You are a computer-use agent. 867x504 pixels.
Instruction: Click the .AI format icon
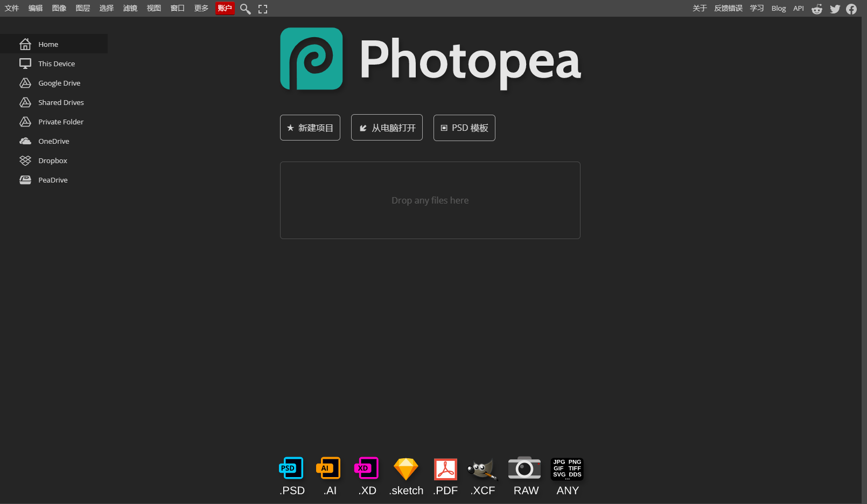pos(328,468)
